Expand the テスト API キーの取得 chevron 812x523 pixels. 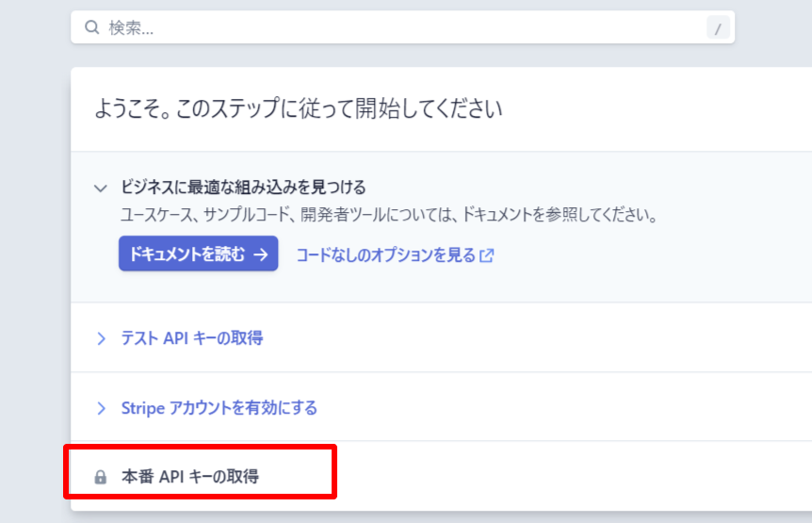point(101,338)
